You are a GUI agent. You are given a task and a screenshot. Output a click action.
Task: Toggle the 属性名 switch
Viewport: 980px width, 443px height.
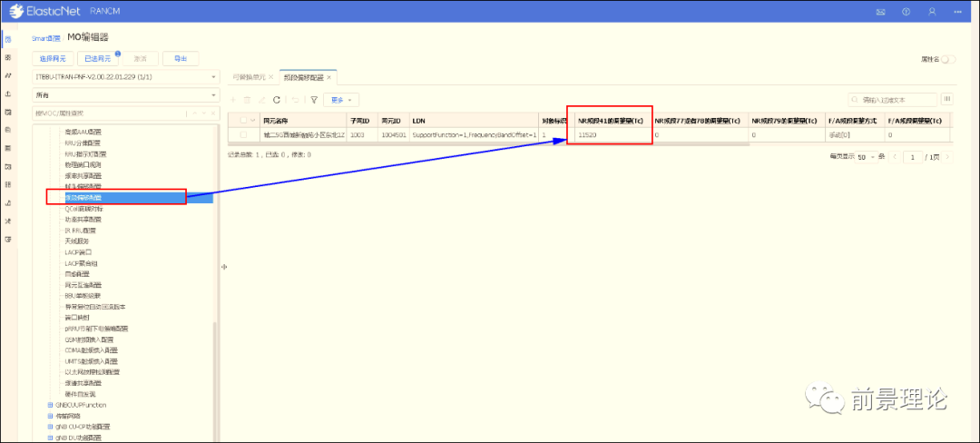point(948,59)
